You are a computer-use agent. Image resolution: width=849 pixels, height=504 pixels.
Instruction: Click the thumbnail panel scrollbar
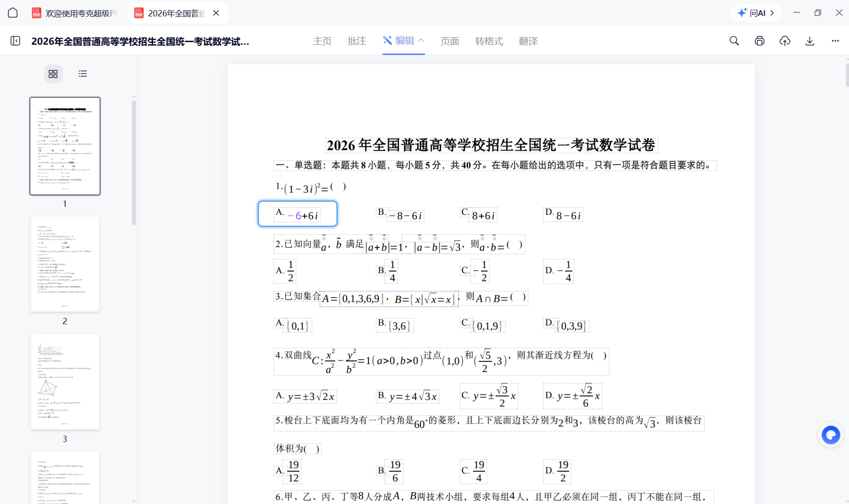134,163
